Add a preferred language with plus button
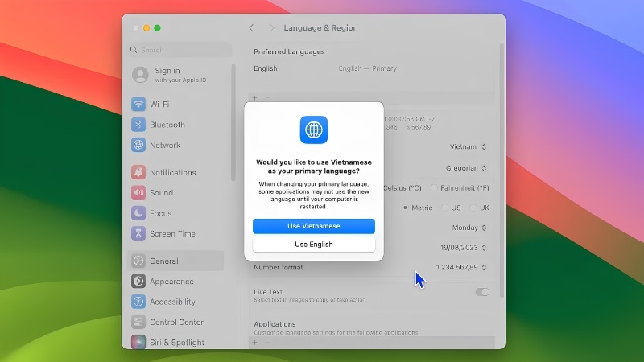Screen dimensions: 644x362 (x=255, y=97)
